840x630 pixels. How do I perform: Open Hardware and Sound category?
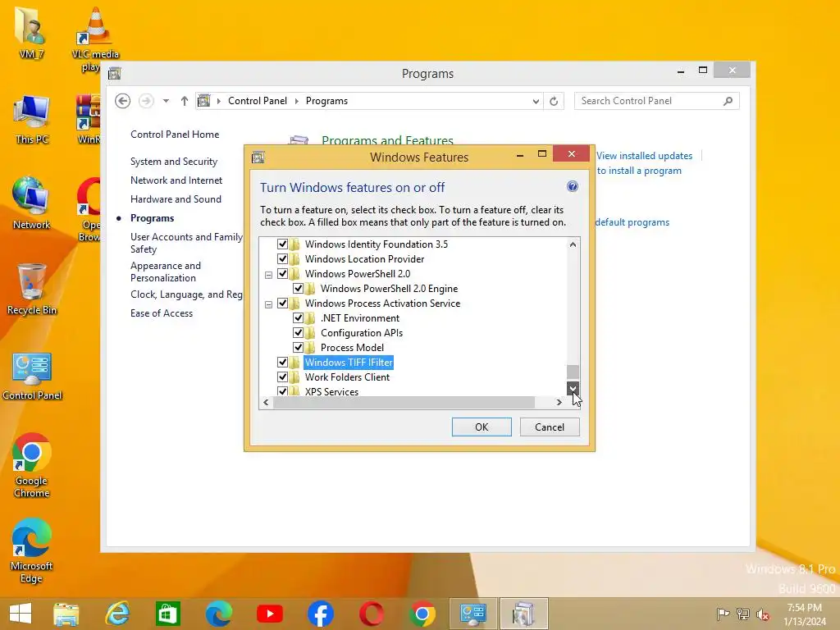tap(176, 199)
